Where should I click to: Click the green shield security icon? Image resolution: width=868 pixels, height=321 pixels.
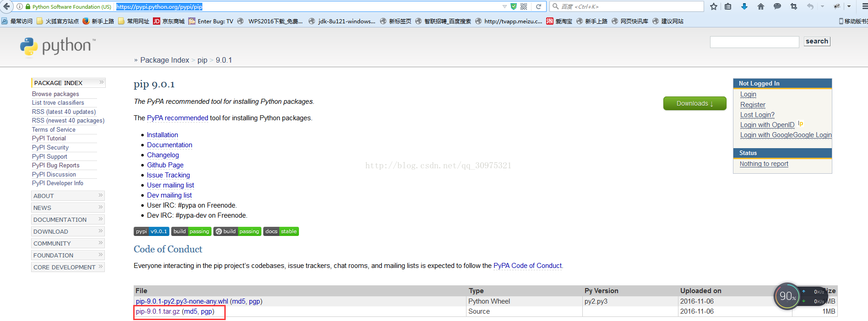[x=514, y=6]
